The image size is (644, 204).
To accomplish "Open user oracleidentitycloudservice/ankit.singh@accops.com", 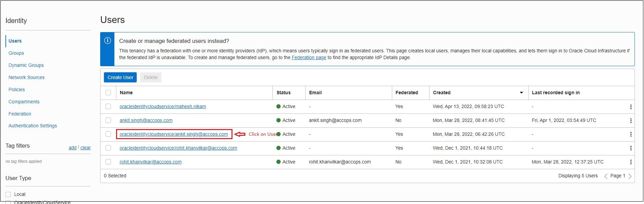I will pyautogui.click(x=174, y=134).
